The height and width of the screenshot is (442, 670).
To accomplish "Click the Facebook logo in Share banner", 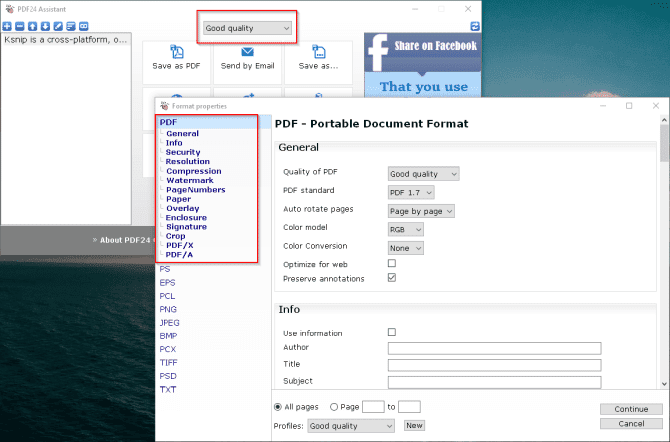I will (x=378, y=53).
